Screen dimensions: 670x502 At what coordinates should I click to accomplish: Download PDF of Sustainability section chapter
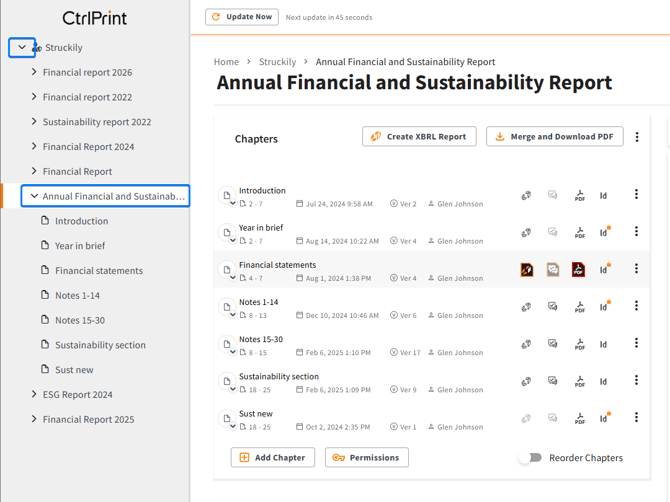pos(579,381)
